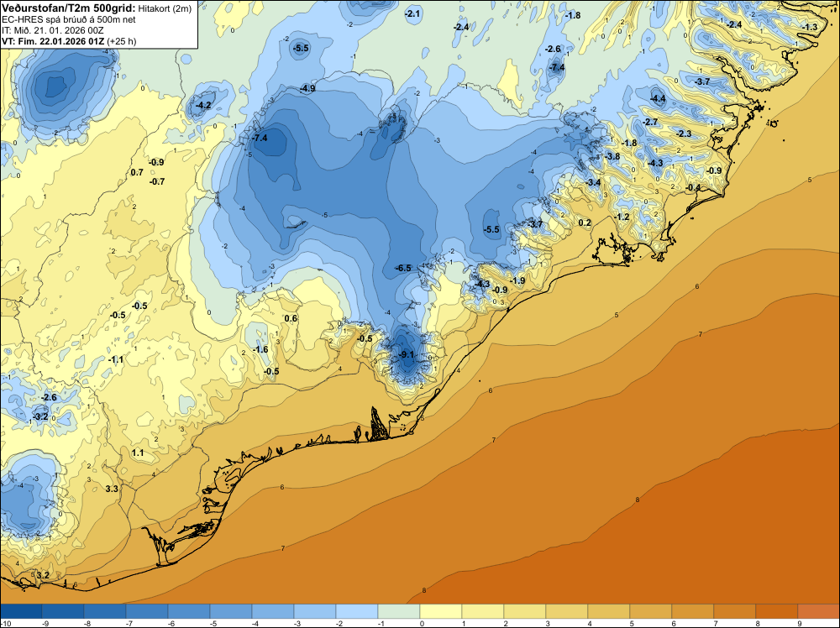
Task: Select the 0.2 temperature value
Action: click(585, 222)
